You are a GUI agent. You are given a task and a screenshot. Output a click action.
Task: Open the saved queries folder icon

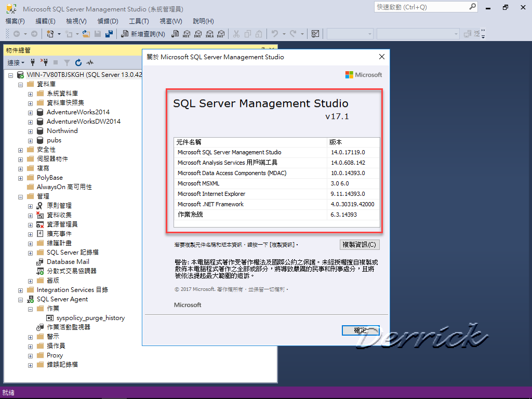click(87, 34)
